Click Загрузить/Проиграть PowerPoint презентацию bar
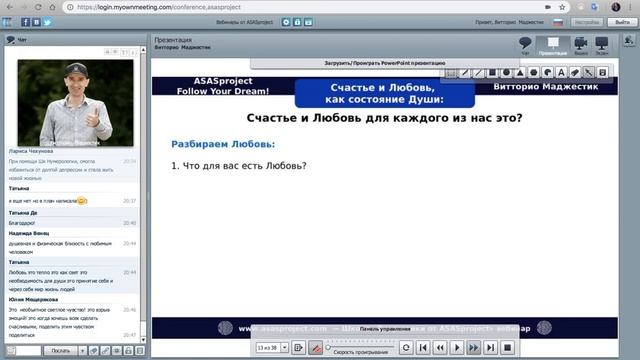 tap(384, 63)
